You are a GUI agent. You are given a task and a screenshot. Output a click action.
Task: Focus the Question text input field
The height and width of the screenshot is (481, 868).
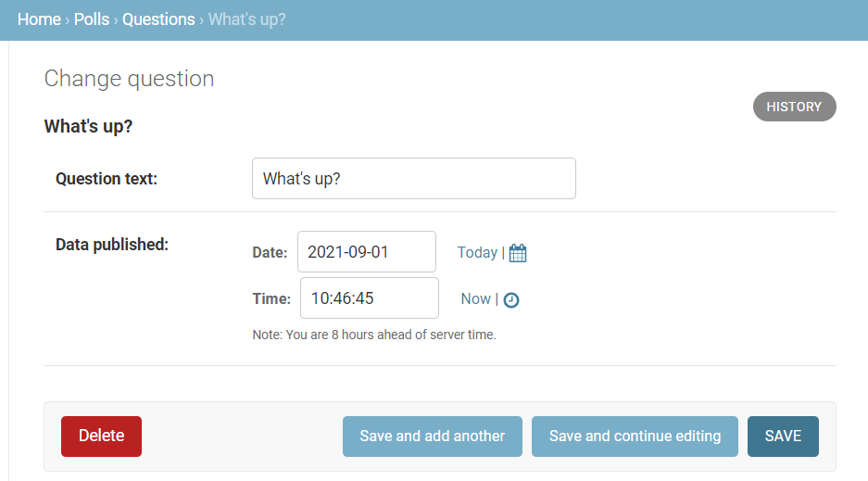coord(413,179)
